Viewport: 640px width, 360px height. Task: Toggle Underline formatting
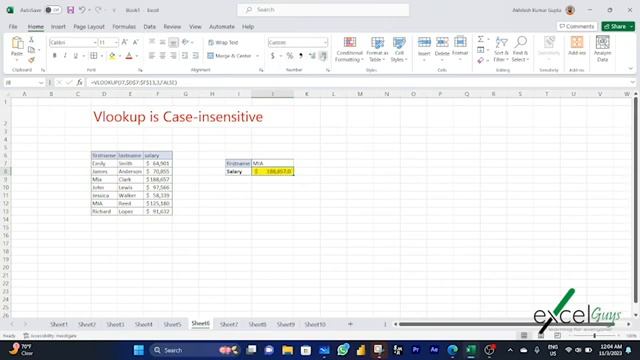[76, 56]
